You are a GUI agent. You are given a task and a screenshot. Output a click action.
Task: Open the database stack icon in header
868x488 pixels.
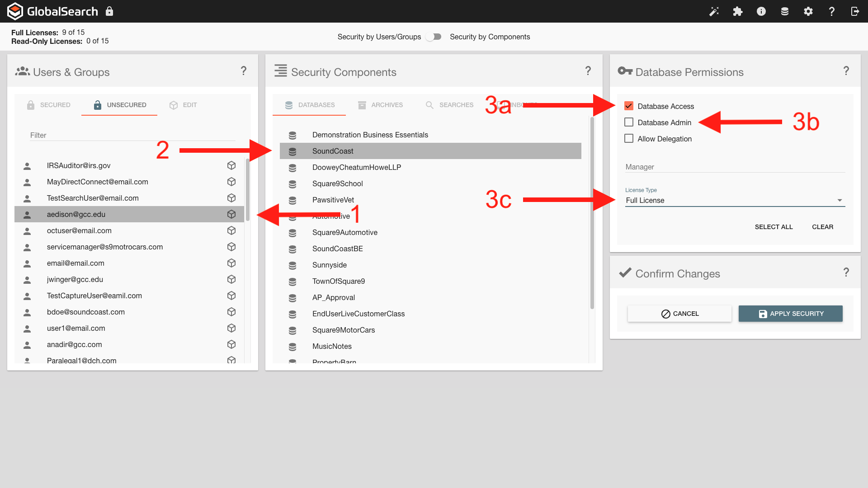coord(784,11)
